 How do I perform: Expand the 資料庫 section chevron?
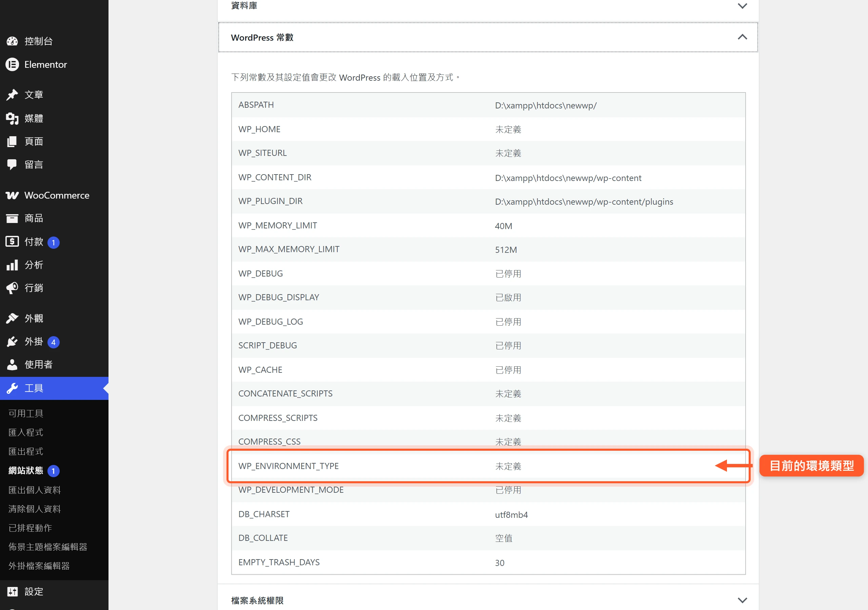(742, 6)
